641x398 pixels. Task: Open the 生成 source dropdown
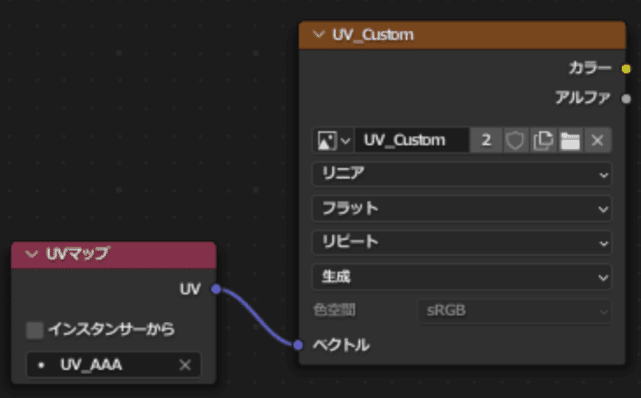pos(462,277)
